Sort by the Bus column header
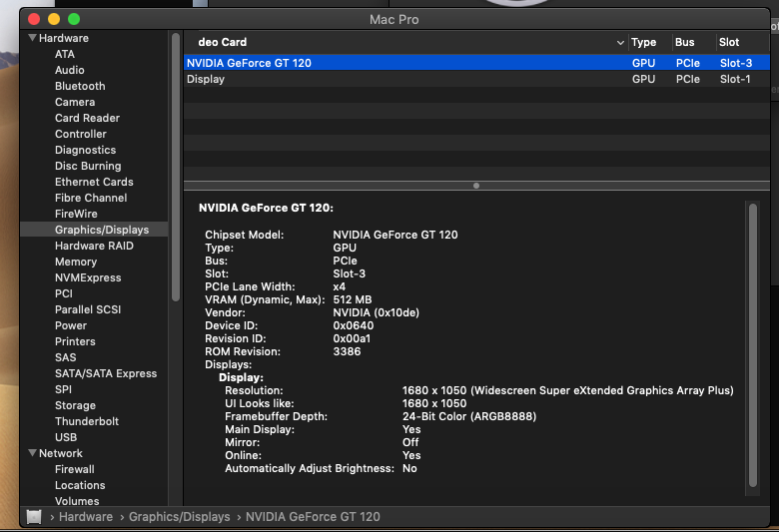The image size is (779, 532). coord(694,42)
